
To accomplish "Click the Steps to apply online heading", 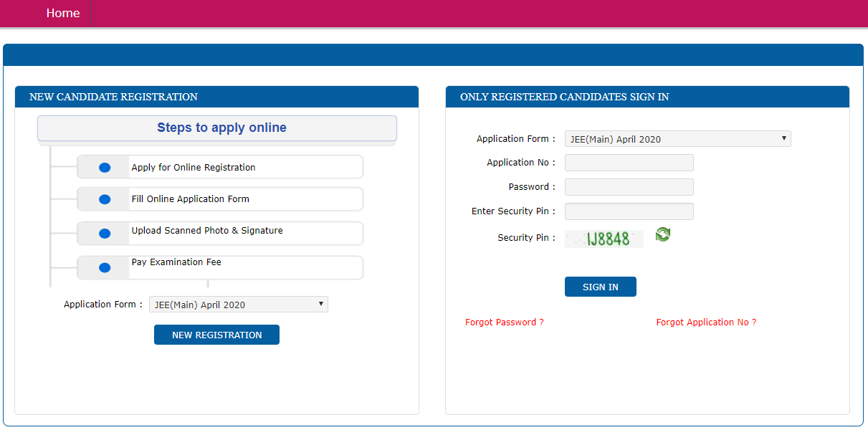I will tap(221, 128).
